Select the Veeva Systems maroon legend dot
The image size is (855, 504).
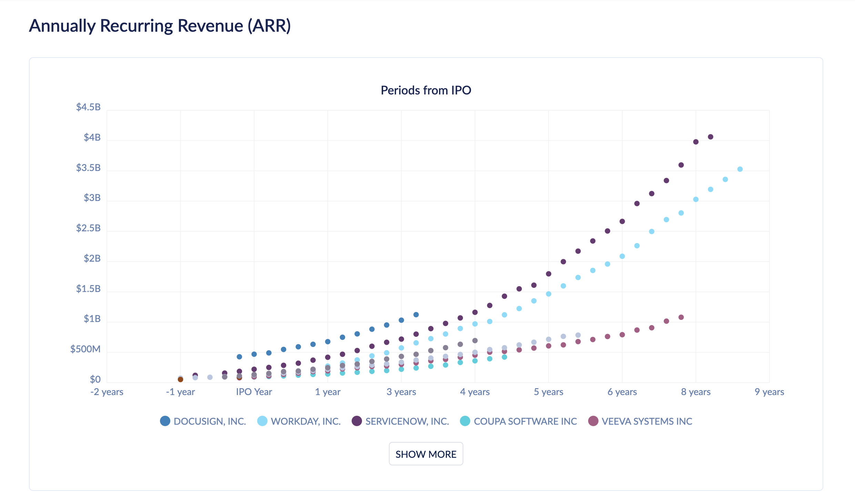point(593,421)
